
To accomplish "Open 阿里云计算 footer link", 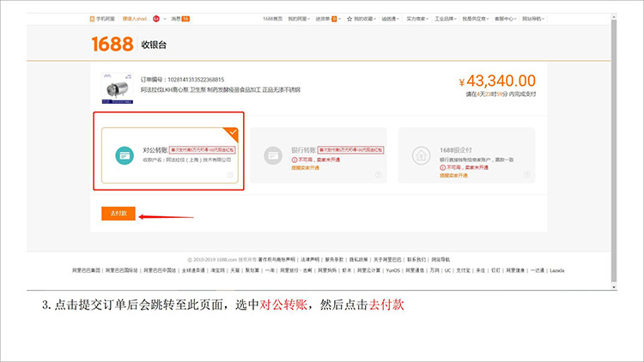I will (x=369, y=270).
